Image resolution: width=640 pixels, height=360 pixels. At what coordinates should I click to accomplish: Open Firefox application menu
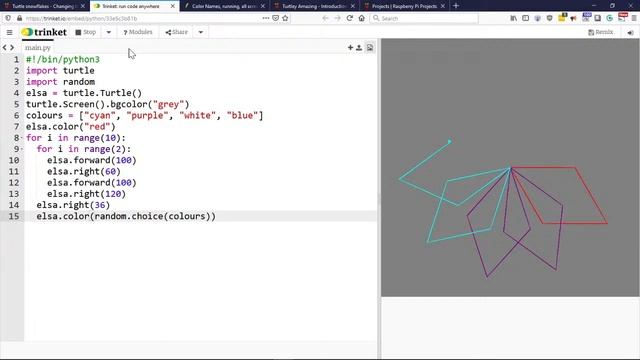click(634, 18)
